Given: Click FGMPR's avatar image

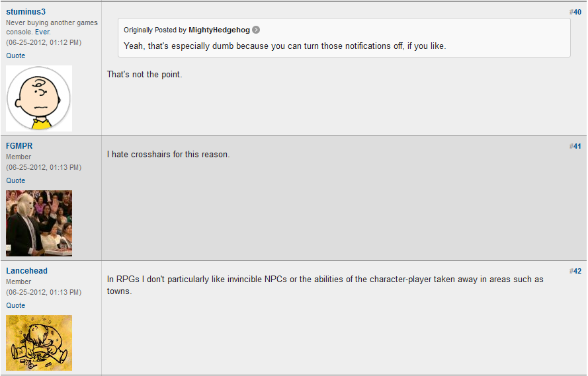Looking at the screenshot, I should (x=39, y=223).
